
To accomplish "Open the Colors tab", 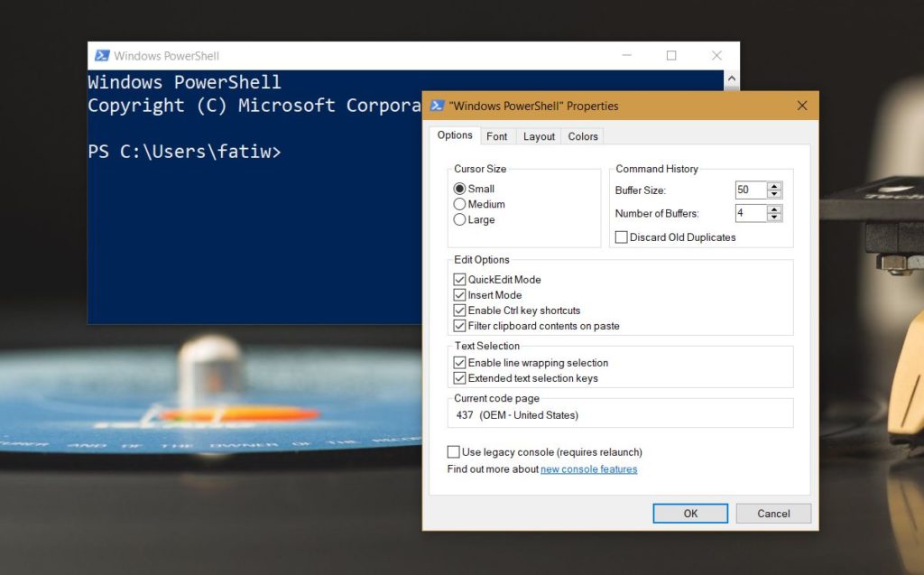I will (x=582, y=136).
